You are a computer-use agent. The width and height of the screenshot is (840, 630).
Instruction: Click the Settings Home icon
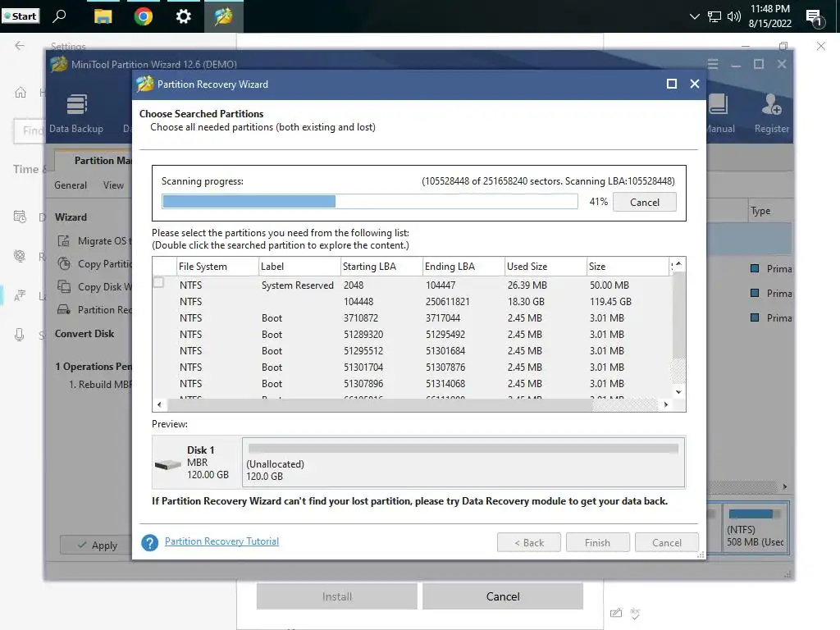pos(21,93)
